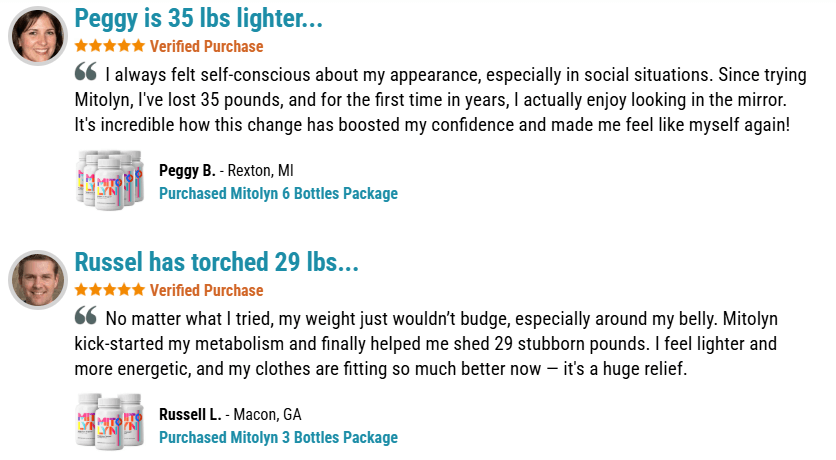The height and width of the screenshot is (460, 836).
Task: Click Verified Purchase label on Russel's review
Action: pos(207,291)
